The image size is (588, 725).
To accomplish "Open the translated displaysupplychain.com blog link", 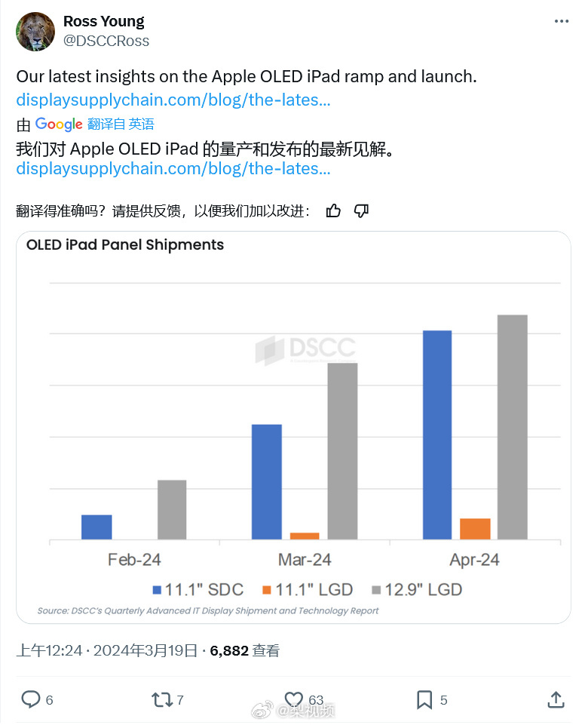I will (x=173, y=169).
